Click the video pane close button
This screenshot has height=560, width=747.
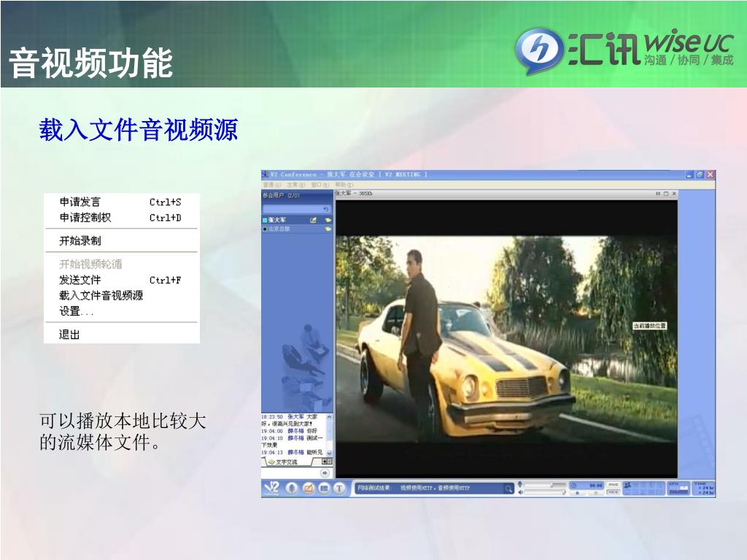[x=674, y=194]
